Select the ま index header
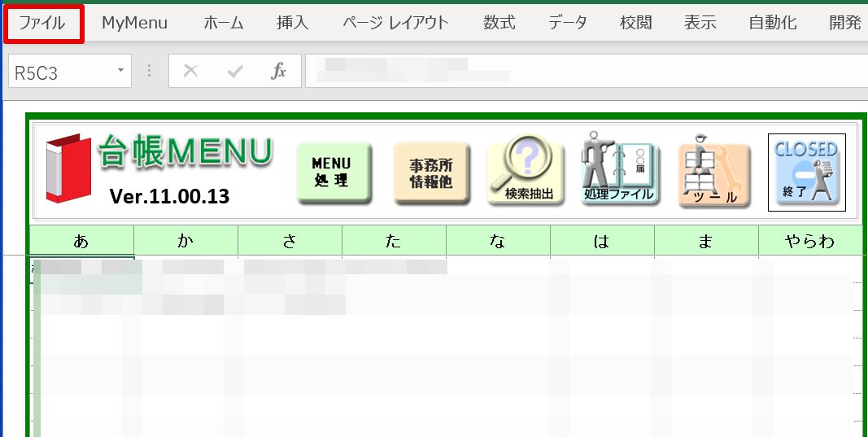Image resolution: width=868 pixels, height=437 pixels. [706, 241]
